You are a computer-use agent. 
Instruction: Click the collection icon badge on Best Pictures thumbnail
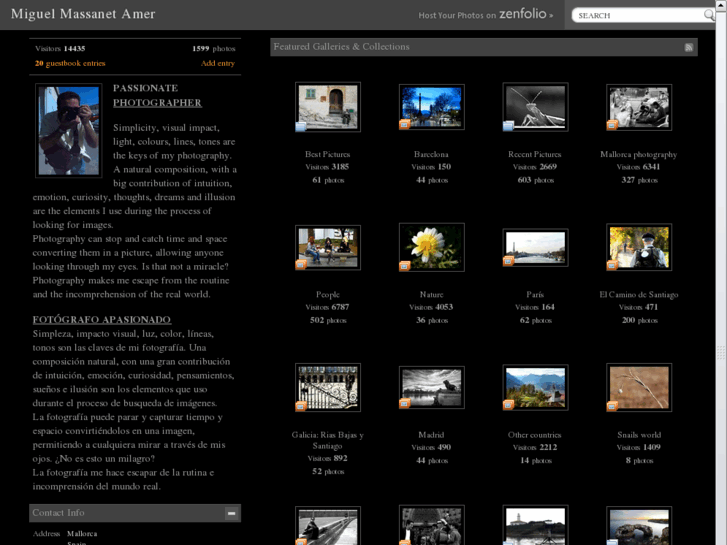pos(300,126)
